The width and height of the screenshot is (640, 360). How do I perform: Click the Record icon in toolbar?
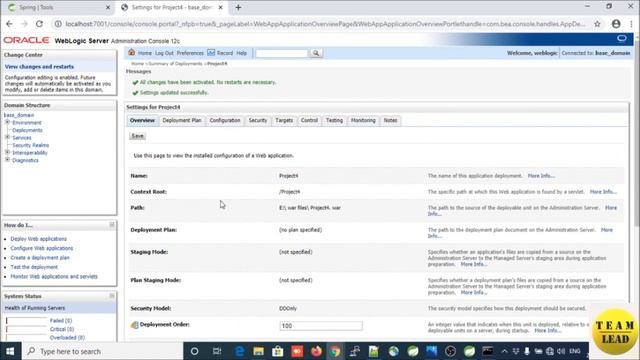coord(211,53)
